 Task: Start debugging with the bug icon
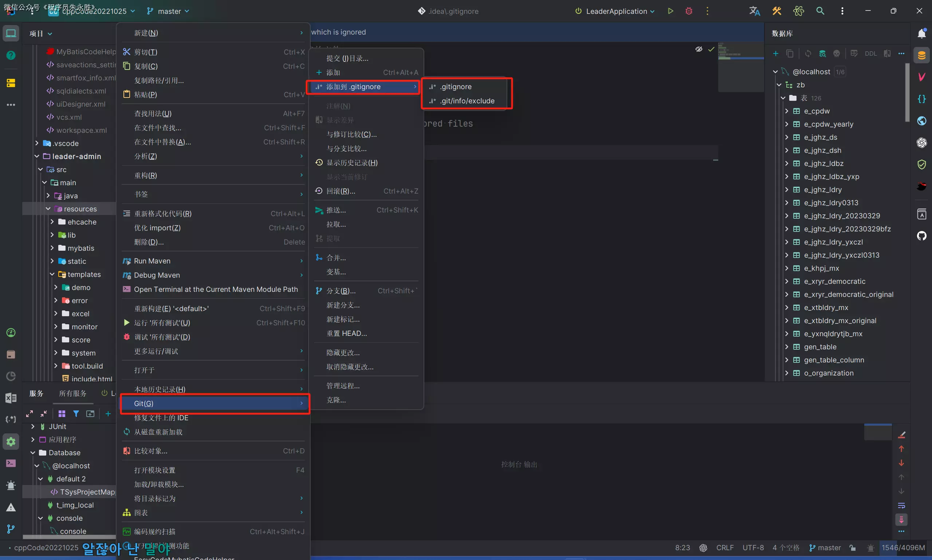(689, 11)
